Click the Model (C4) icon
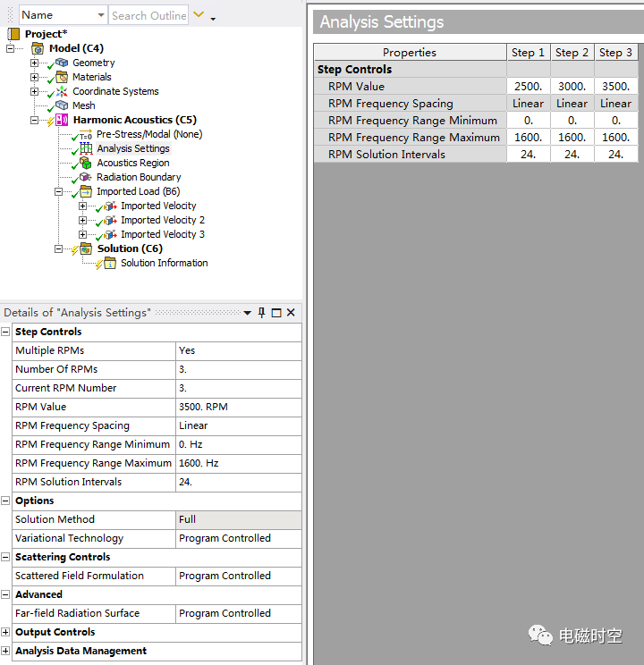 pyautogui.click(x=38, y=48)
